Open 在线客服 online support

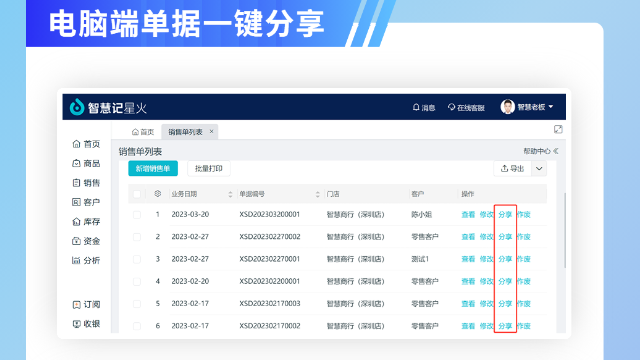[x=466, y=107]
